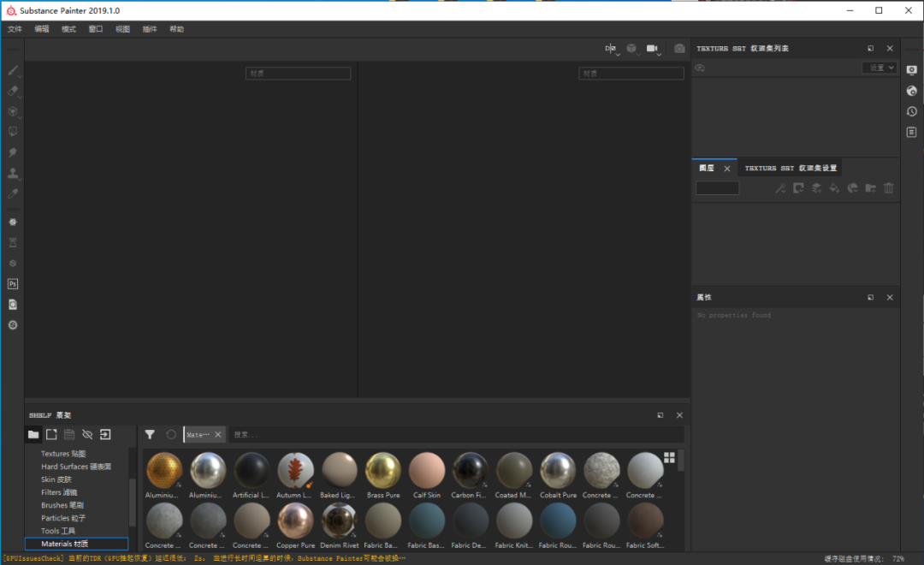Image resolution: width=924 pixels, height=565 pixels.
Task: Select the Smudge tool
Action: click(12, 152)
